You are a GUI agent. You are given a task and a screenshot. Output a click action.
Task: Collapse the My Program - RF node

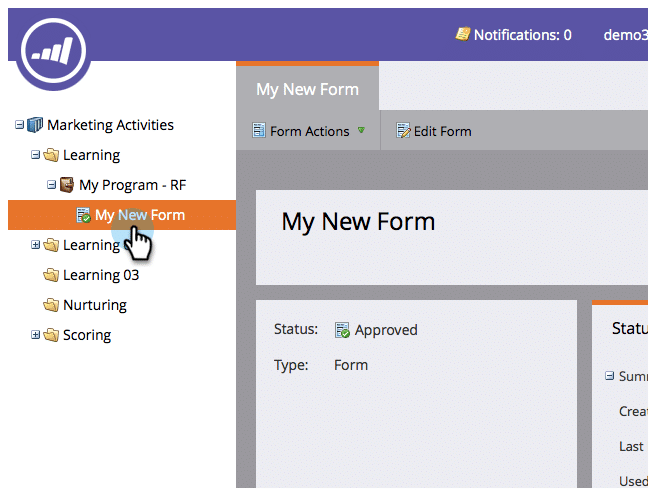point(51,185)
